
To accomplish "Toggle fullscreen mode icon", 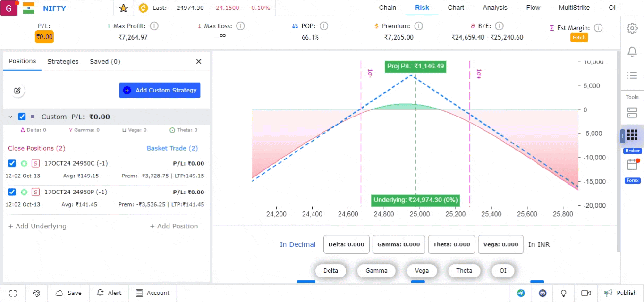I will [x=13, y=293].
